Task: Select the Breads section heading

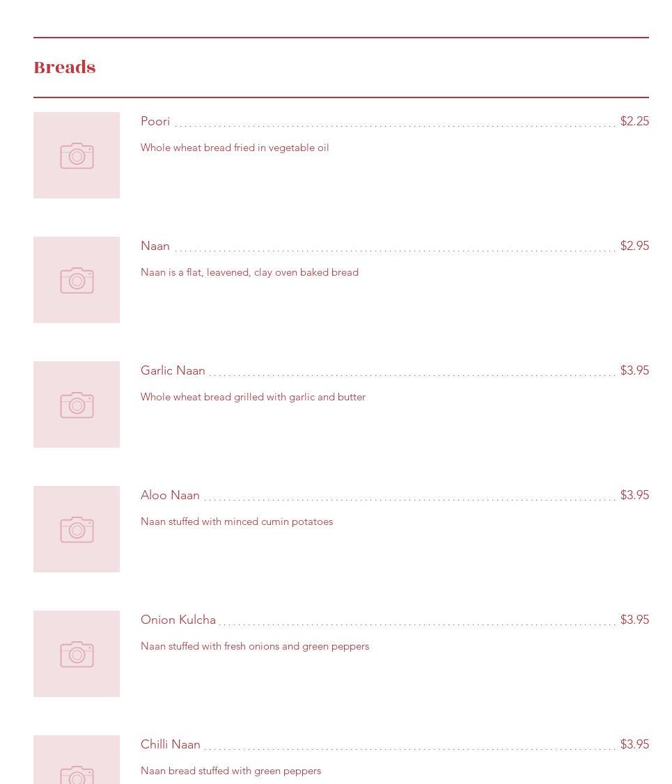Action: pos(65,68)
